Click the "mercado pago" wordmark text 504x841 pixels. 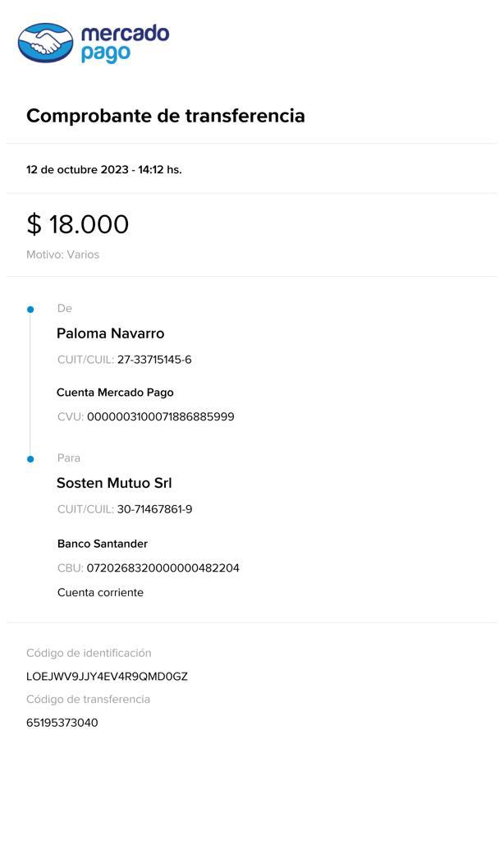tap(124, 43)
